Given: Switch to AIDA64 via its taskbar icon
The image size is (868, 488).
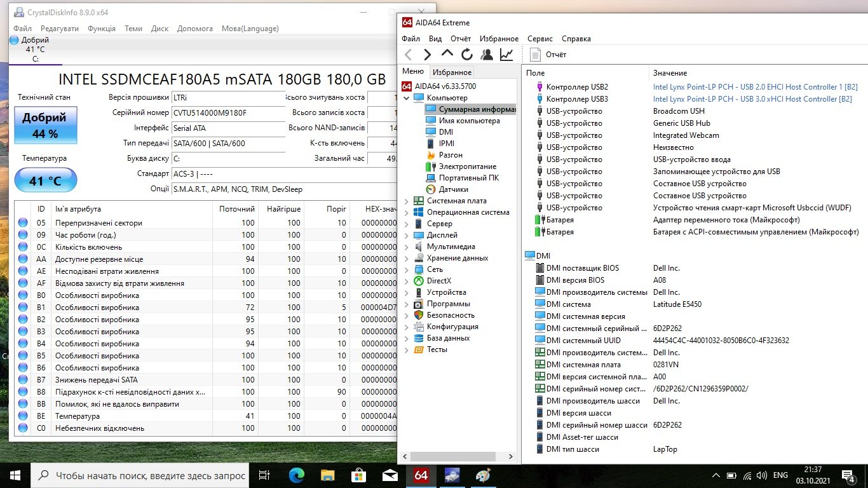Looking at the screenshot, I should pyautogui.click(x=421, y=475).
